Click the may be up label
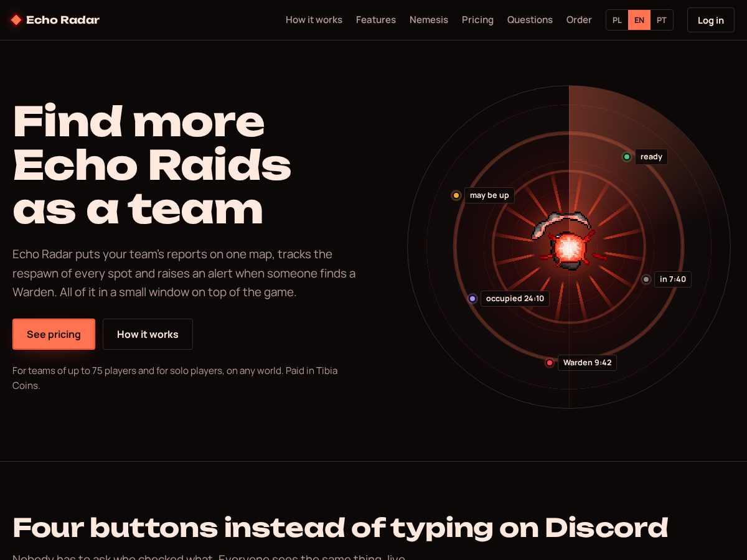747x560 pixels. (x=489, y=195)
